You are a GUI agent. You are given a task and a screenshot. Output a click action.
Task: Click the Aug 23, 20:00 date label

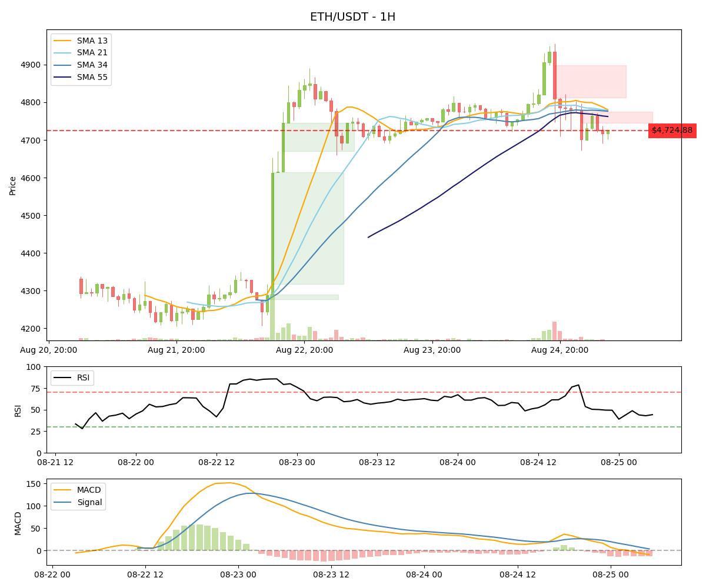(x=432, y=350)
